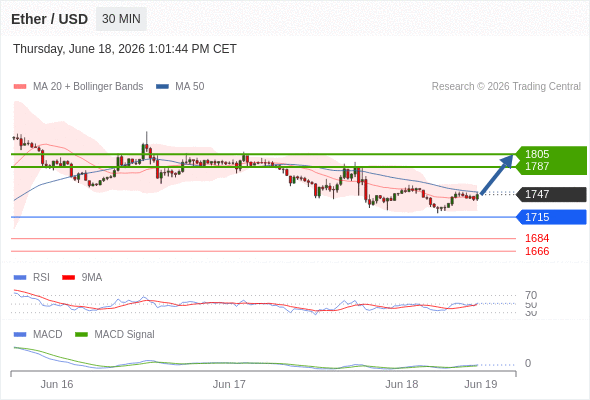This screenshot has height=400, width=590.
Task: Click the Ether / USD title
Action: [50, 19]
